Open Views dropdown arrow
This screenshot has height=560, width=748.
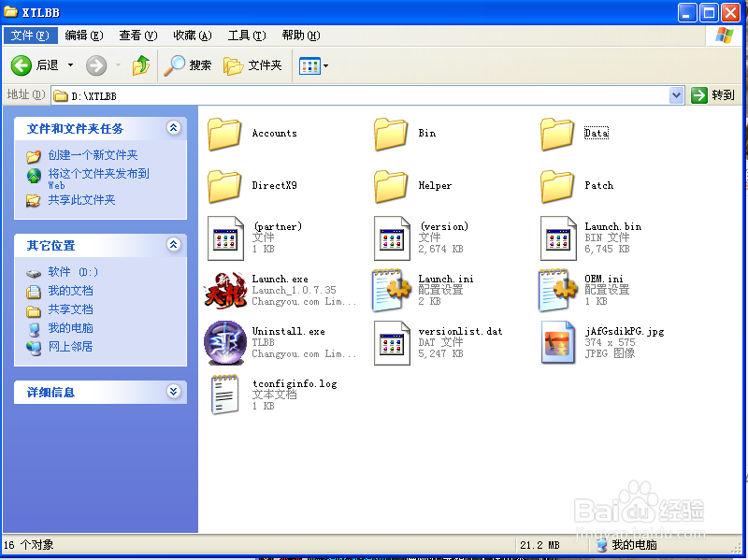[325, 65]
